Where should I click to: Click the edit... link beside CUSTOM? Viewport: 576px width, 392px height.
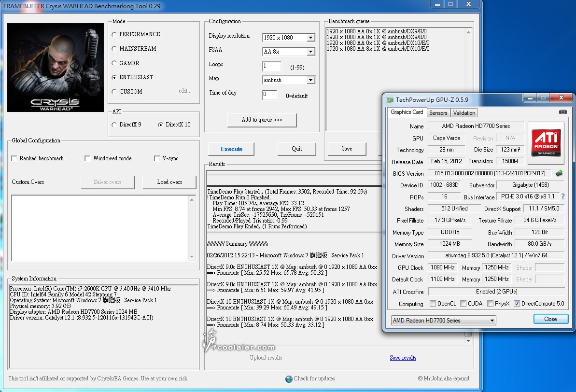[185, 91]
